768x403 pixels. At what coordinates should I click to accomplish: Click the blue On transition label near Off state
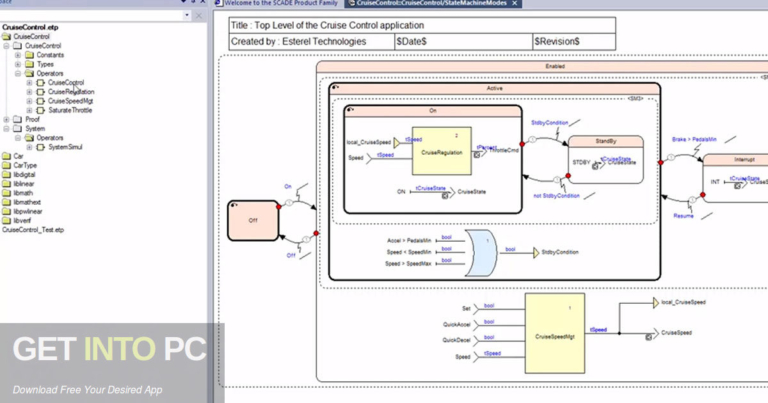288,187
